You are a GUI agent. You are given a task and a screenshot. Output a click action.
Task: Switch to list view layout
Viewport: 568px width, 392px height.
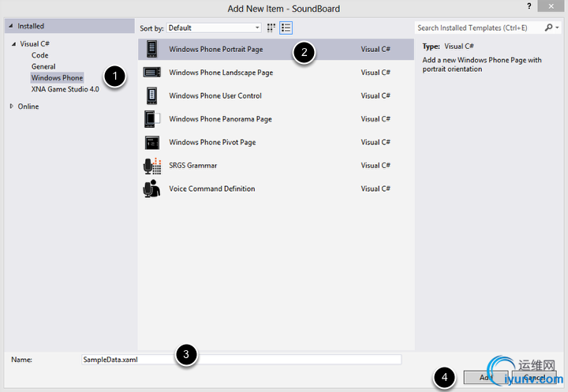[x=286, y=28]
